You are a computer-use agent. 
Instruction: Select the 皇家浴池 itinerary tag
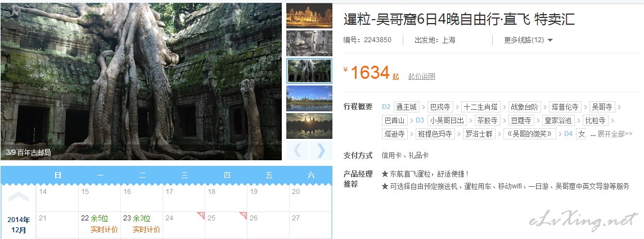pos(558,120)
